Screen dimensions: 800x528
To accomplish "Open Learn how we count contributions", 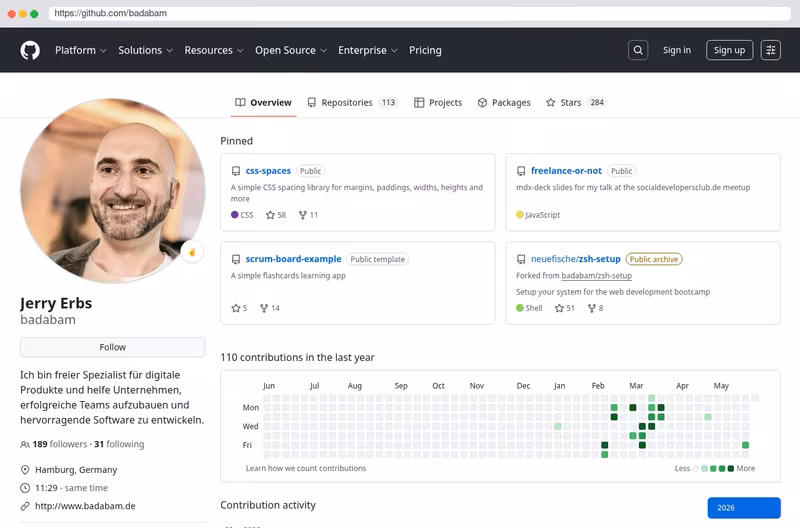I will tap(306, 468).
